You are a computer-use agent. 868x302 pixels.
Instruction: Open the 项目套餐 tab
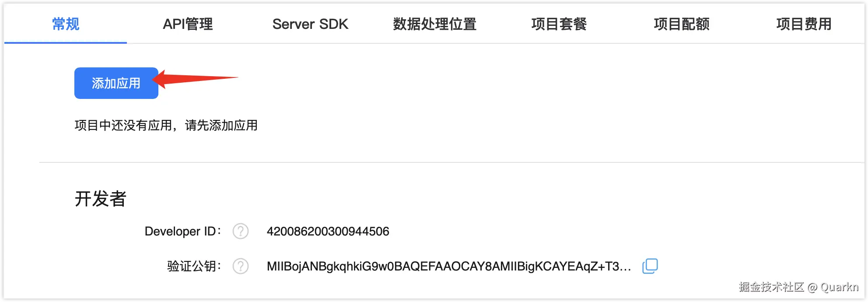pyautogui.click(x=559, y=24)
